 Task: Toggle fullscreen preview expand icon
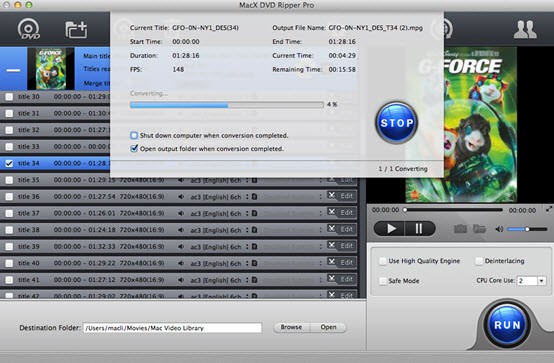pos(549,209)
